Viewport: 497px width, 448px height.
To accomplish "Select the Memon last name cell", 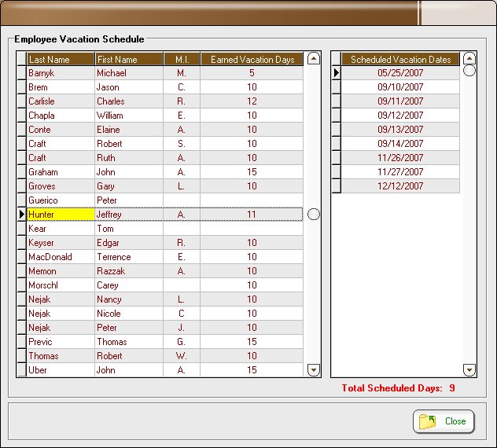I will click(x=61, y=271).
